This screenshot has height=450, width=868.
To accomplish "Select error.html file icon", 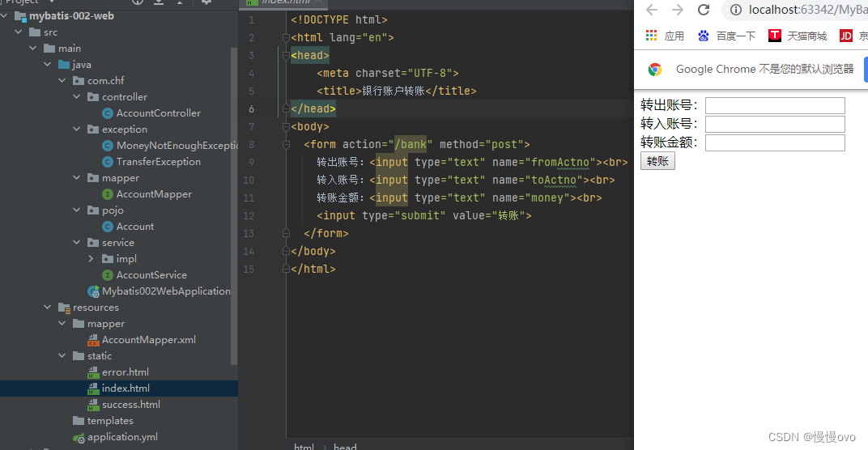I will [93, 372].
